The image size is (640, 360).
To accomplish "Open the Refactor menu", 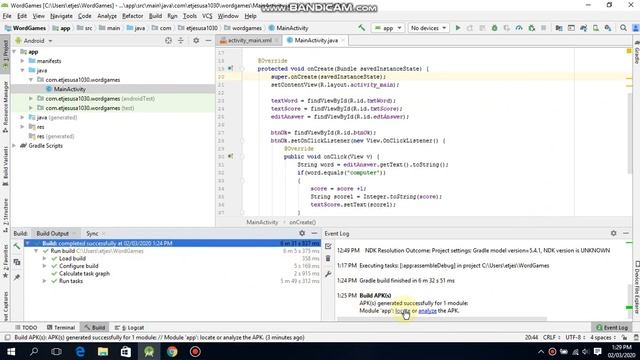I will click(133, 16).
